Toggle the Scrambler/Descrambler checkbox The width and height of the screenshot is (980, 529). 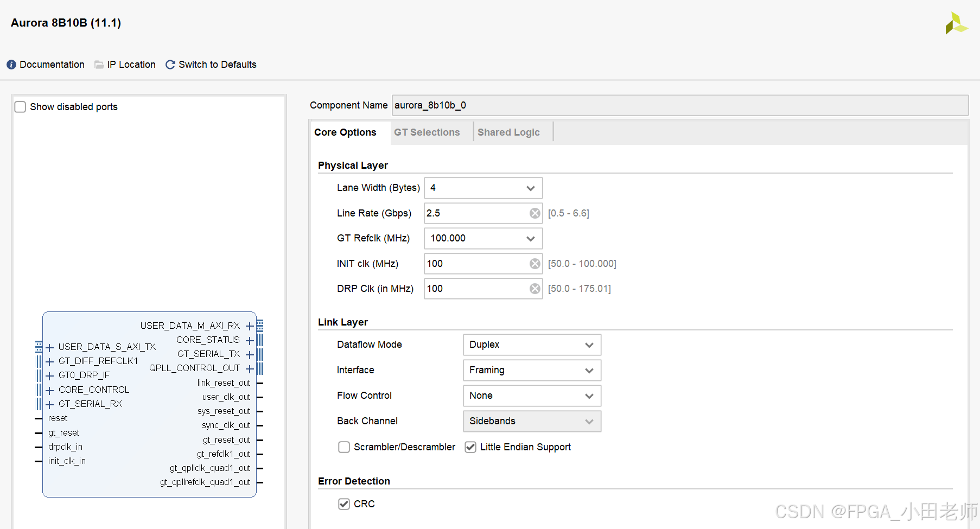tap(344, 447)
